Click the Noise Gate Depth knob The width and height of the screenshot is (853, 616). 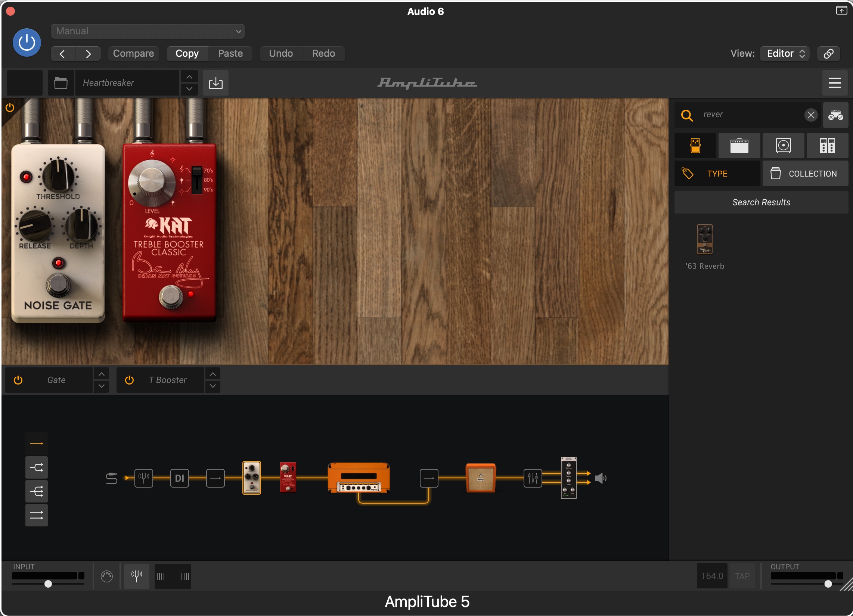[x=81, y=225]
